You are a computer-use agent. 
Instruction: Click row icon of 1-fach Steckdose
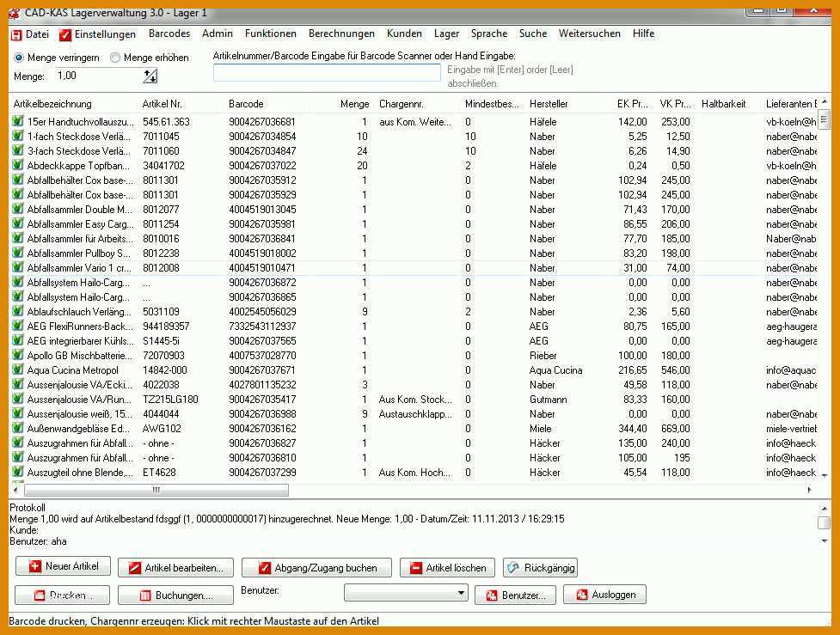point(18,136)
